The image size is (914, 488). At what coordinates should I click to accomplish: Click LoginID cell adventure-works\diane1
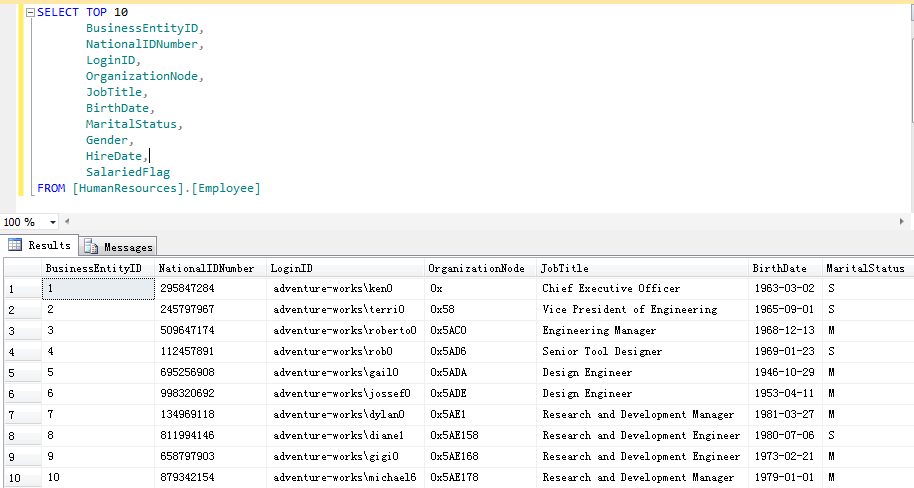[346, 436]
